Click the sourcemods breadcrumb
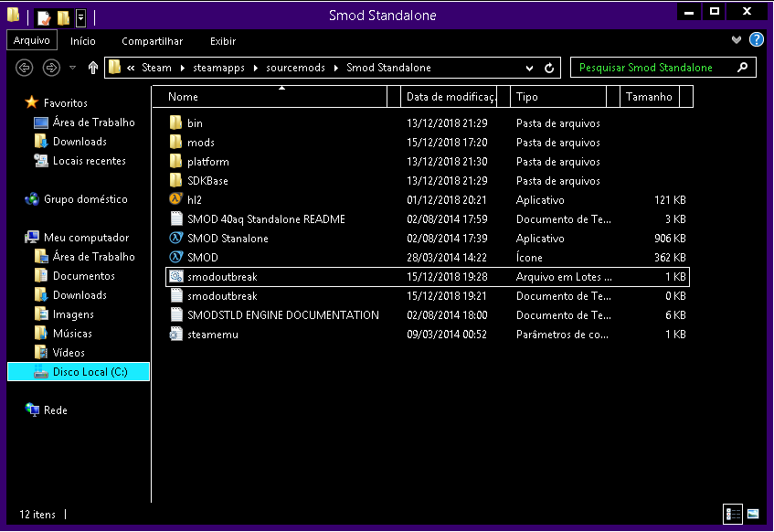The width and height of the screenshot is (774, 532). pos(295,68)
